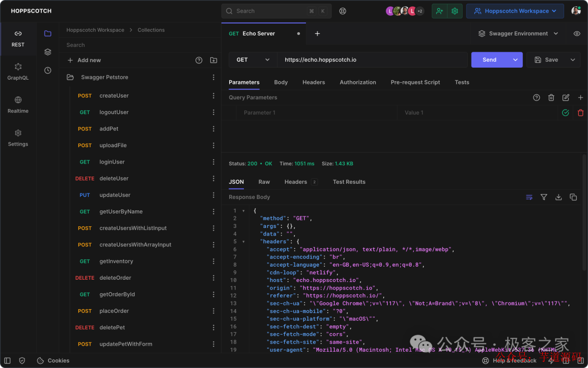
Task: Click the invite member icon
Action: coord(439,11)
